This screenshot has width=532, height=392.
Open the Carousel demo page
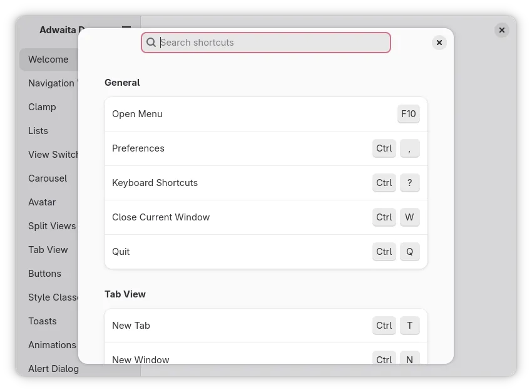point(48,178)
